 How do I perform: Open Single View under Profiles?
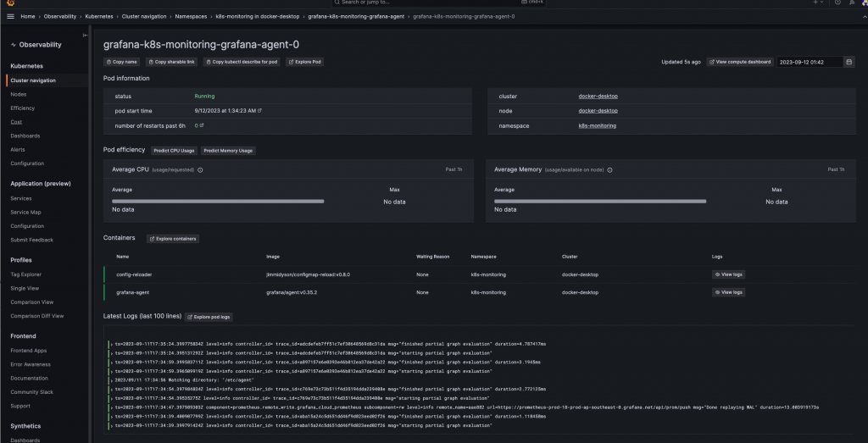[x=25, y=288]
